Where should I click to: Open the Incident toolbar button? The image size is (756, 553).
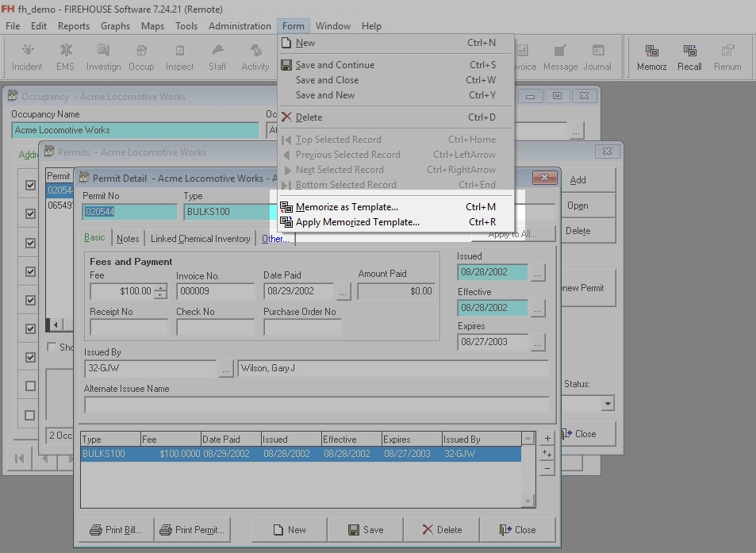pos(27,57)
